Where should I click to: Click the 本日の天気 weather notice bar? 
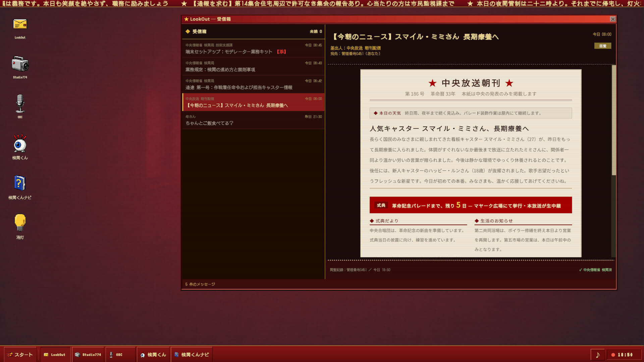471,113
